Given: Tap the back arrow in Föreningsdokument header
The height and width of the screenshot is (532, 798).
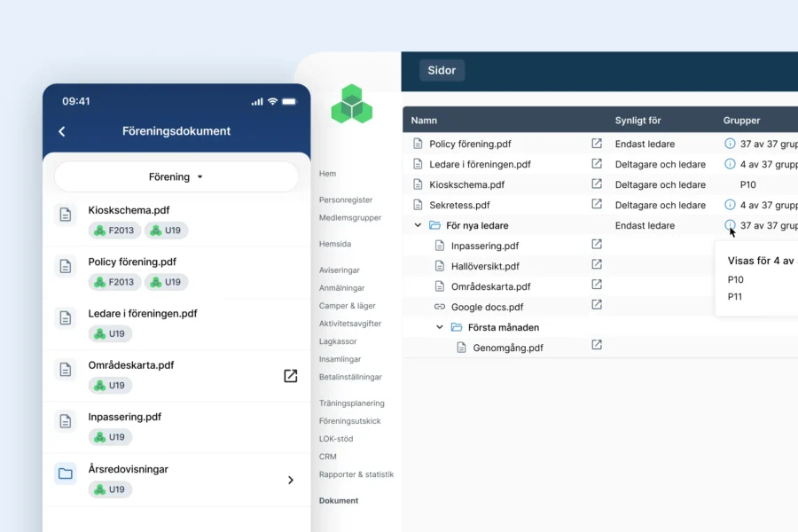Looking at the screenshot, I should [62, 131].
